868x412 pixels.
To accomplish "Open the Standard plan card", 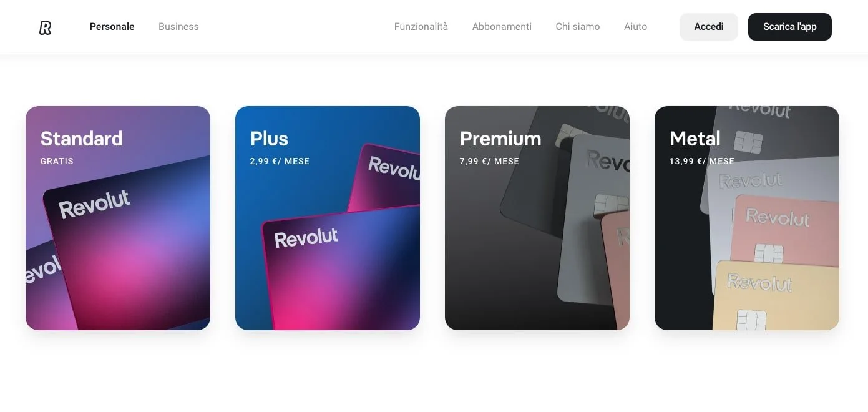I will (118, 218).
